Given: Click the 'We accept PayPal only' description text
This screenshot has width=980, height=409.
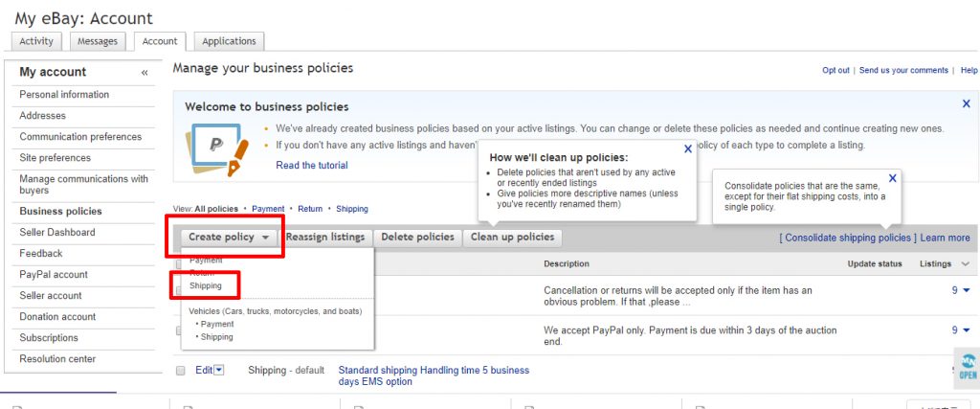Looking at the screenshot, I should (690, 336).
